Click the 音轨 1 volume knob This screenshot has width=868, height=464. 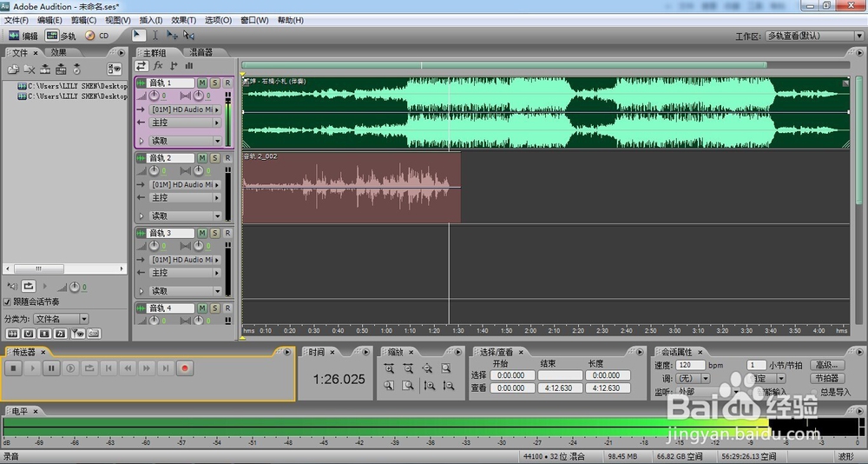pyautogui.click(x=154, y=96)
